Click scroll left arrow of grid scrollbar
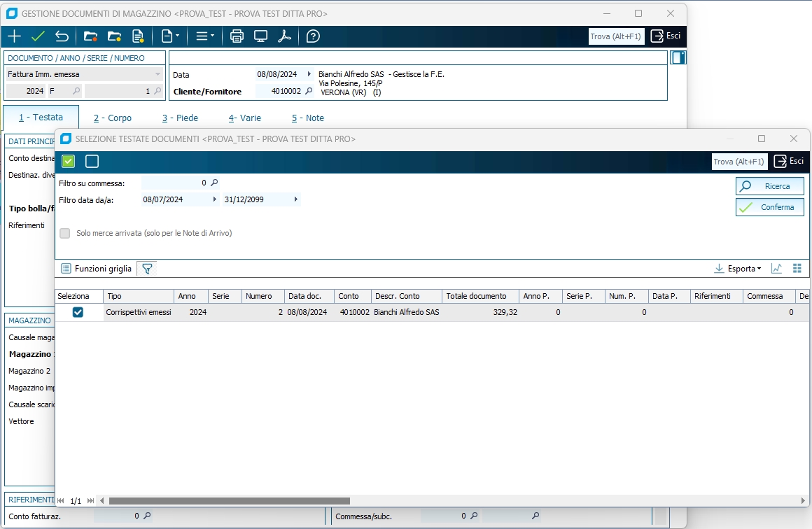Viewport: 812px width, 529px height. coord(102,500)
